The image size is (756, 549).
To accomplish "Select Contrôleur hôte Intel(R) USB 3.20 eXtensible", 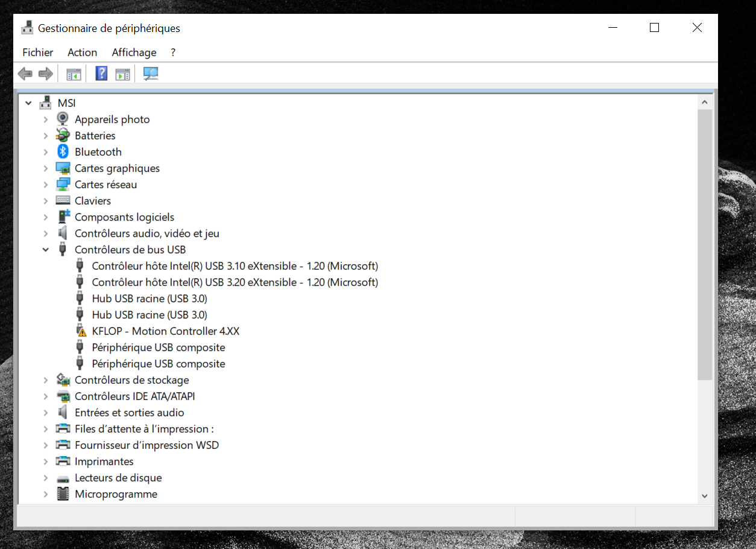I will [235, 282].
